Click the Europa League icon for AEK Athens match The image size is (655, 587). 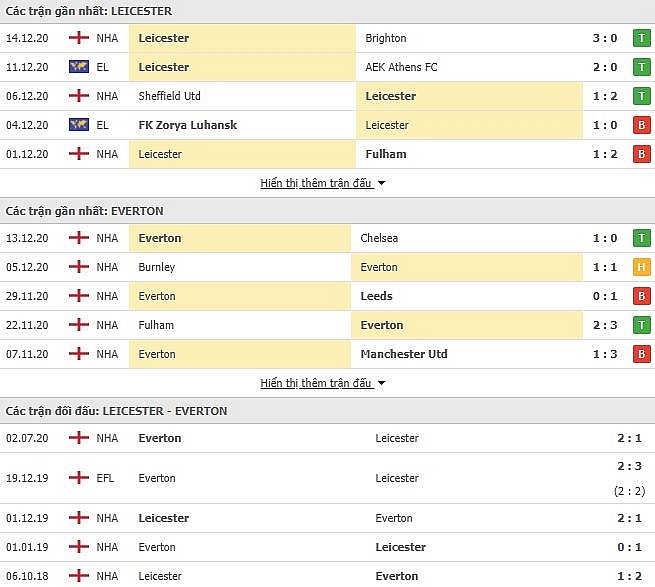click(77, 67)
